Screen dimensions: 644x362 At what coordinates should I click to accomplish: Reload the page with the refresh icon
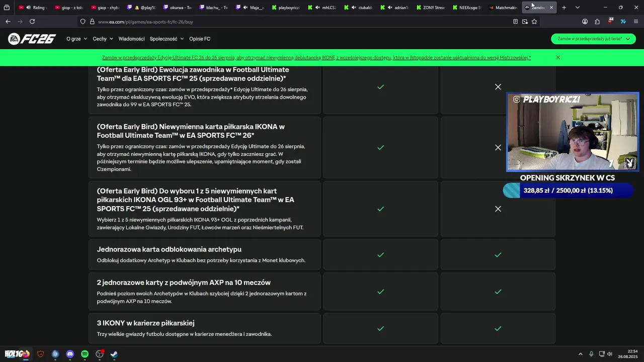[32, 22]
